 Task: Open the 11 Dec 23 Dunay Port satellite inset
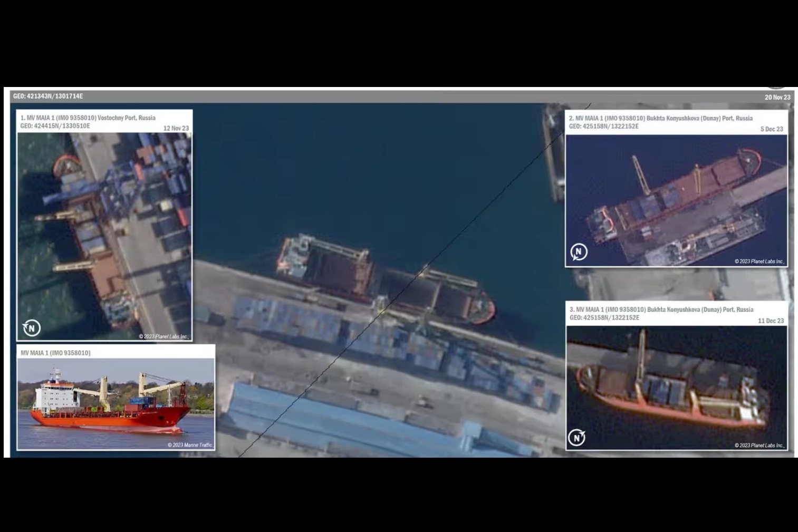(676, 388)
